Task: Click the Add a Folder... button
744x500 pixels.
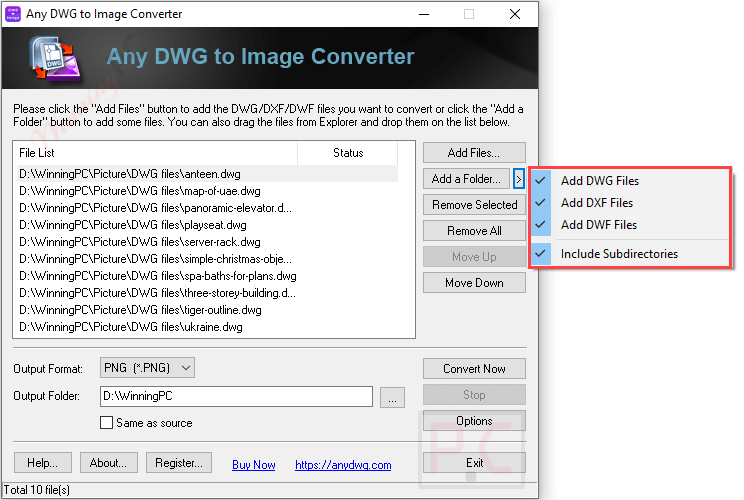Action: (x=466, y=179)
